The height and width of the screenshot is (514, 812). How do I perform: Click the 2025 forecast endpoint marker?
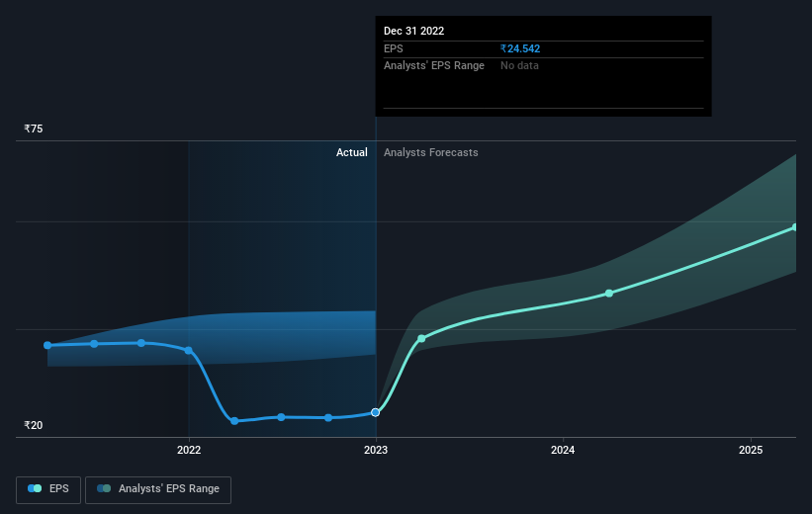tap(795, 227)
